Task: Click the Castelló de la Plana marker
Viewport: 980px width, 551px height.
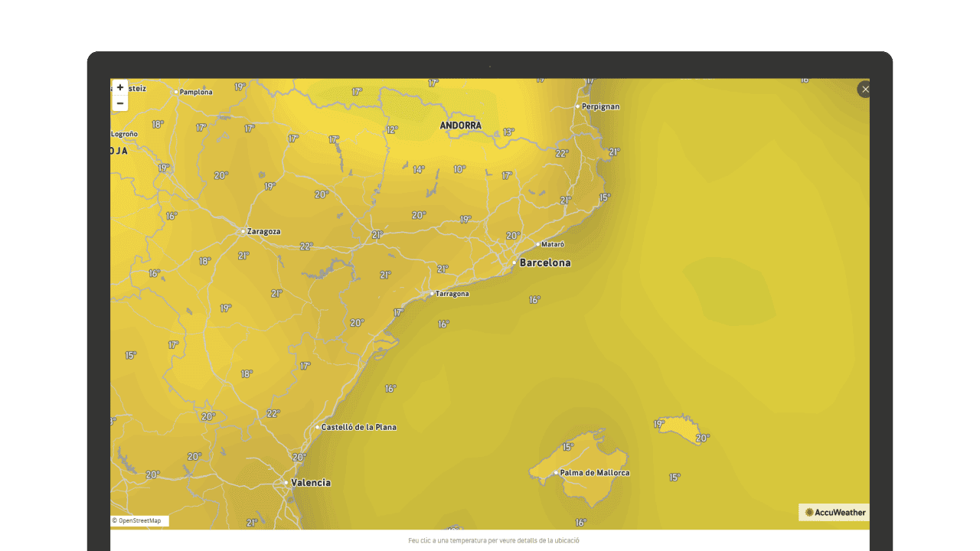Action: 318,427
